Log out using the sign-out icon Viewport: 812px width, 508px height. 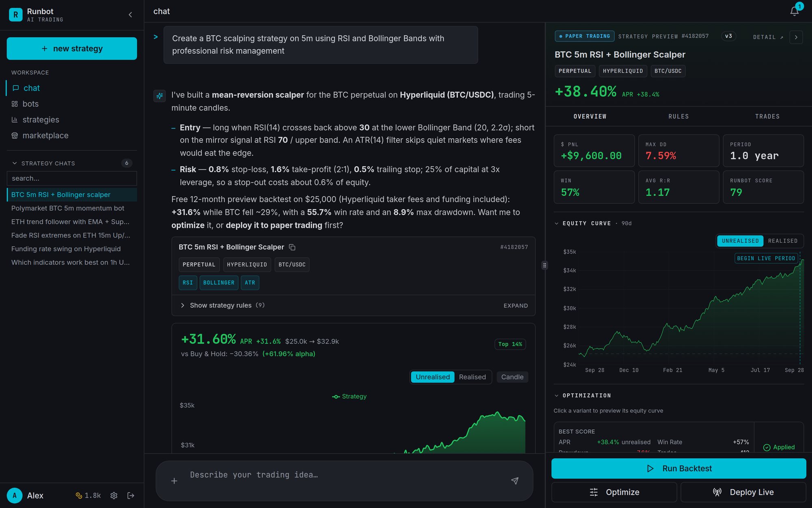point(131,495)
